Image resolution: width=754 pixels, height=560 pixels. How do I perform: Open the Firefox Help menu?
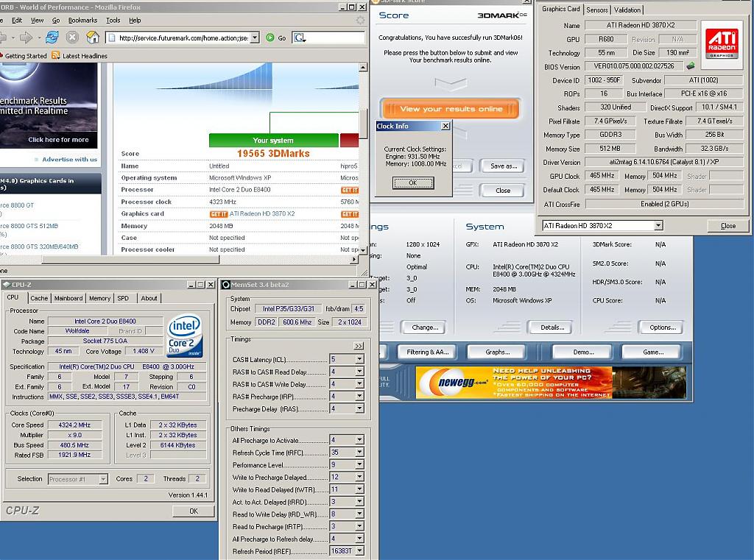135,20
